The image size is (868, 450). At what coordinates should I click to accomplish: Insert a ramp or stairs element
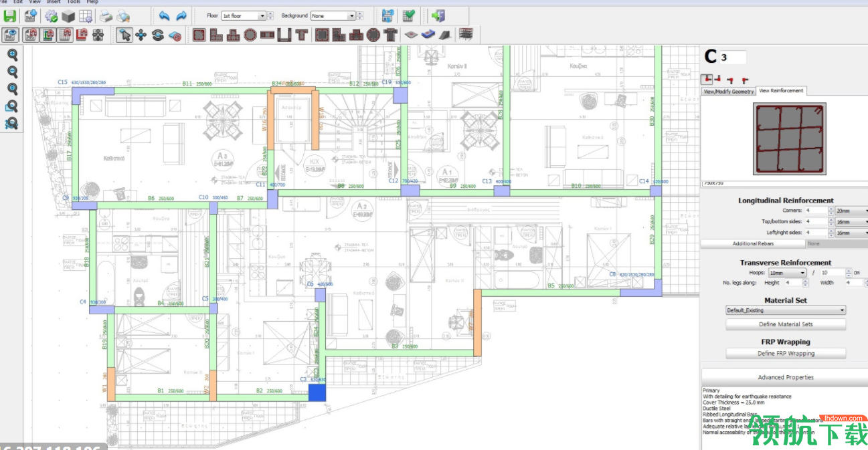[x=445, y=35]
